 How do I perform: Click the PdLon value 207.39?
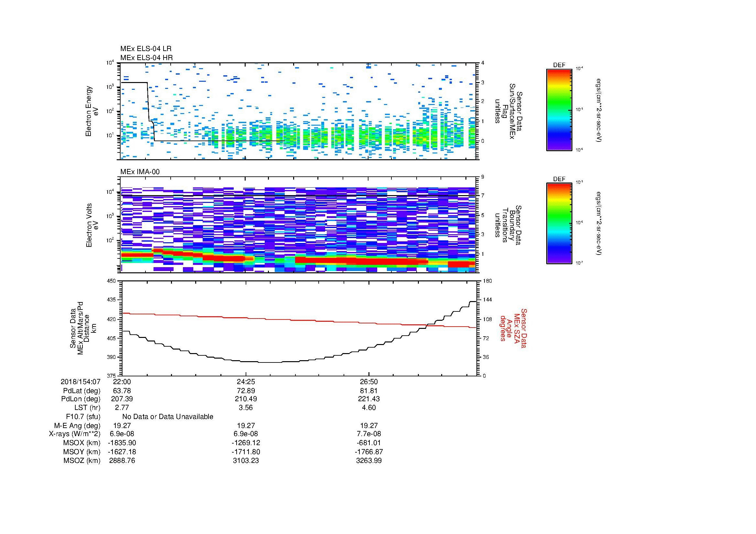(x=122, y=399)
